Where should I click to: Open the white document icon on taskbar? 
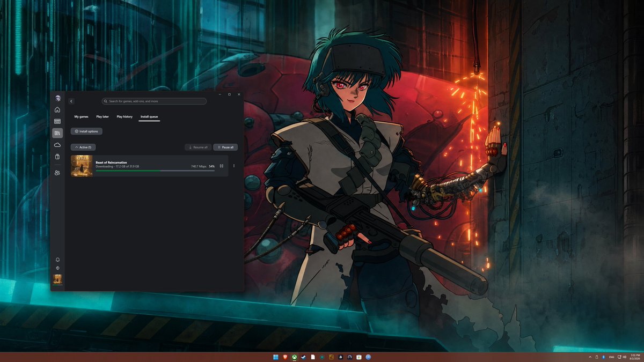coord(313,357)
